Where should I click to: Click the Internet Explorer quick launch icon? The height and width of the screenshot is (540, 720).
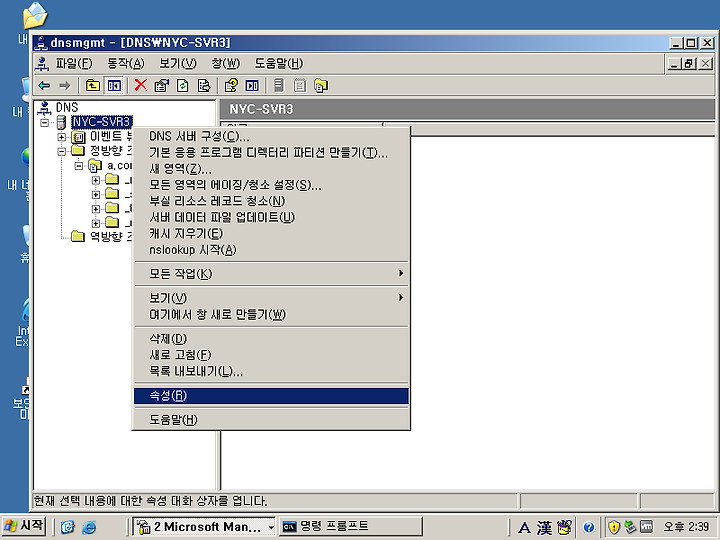(89, 527)
